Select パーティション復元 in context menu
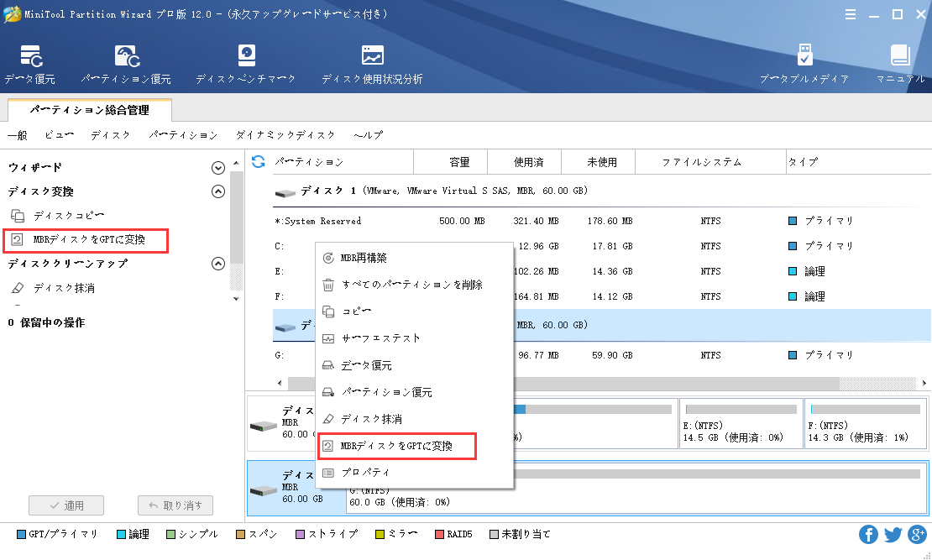932x560 pixels. click(414, 392)
